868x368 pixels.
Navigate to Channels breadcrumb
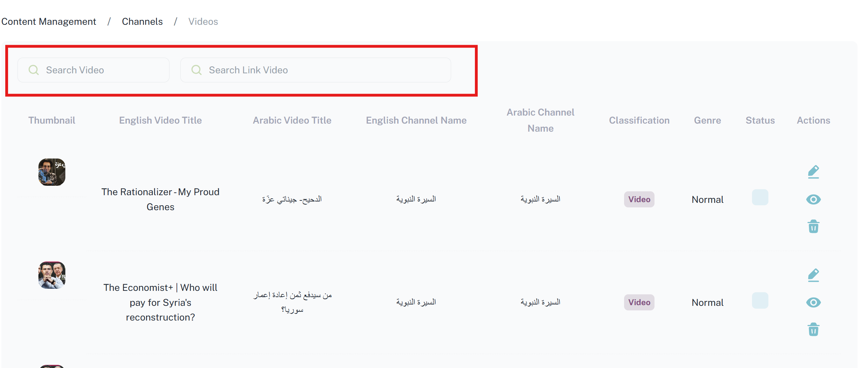(x=142, y=22)
